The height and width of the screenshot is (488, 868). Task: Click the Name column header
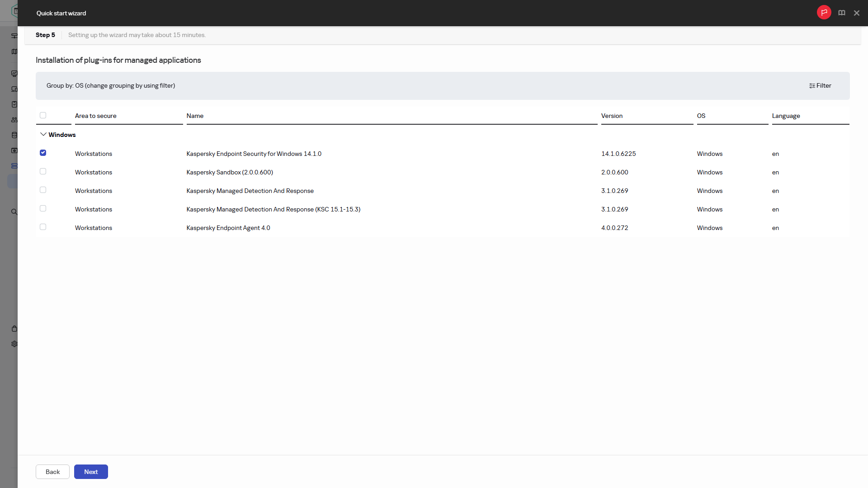coord(195,116)
